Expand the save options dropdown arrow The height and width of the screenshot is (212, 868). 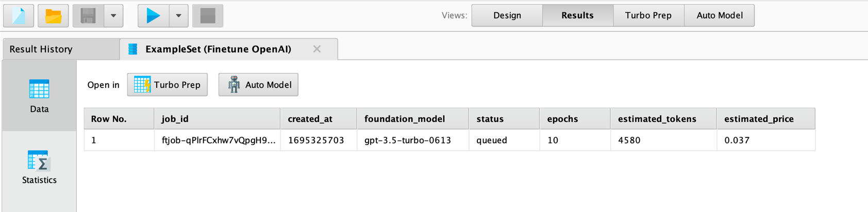click(x=113, y=16)
